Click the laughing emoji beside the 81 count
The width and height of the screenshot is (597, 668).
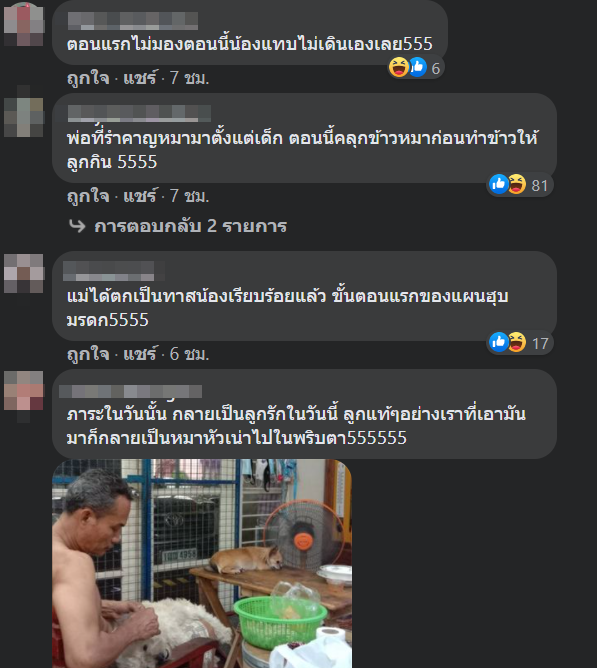(516, 184)
